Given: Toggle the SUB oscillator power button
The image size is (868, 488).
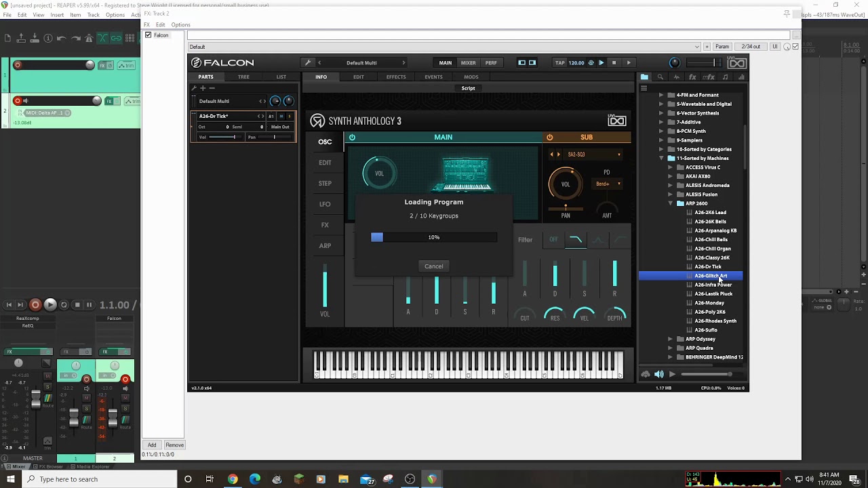Looking at the screenshot, I should pyautogui.click(x=549, y=137).
